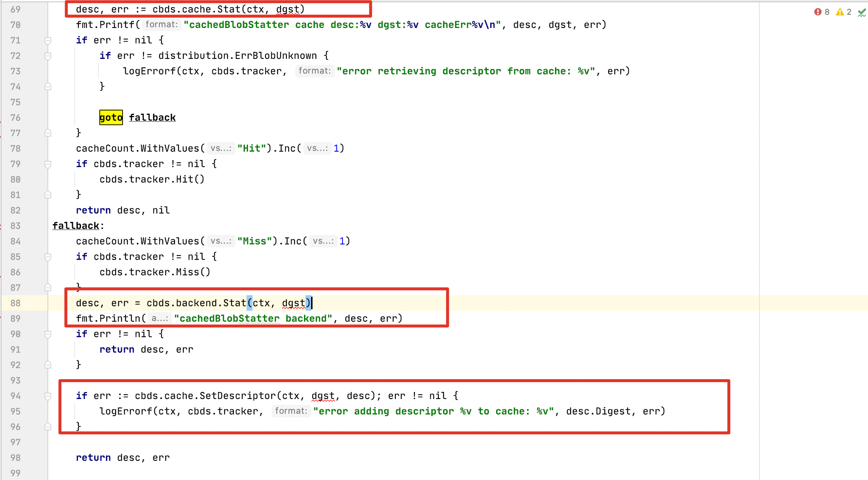Click the highlighted goto keyword

111,117
